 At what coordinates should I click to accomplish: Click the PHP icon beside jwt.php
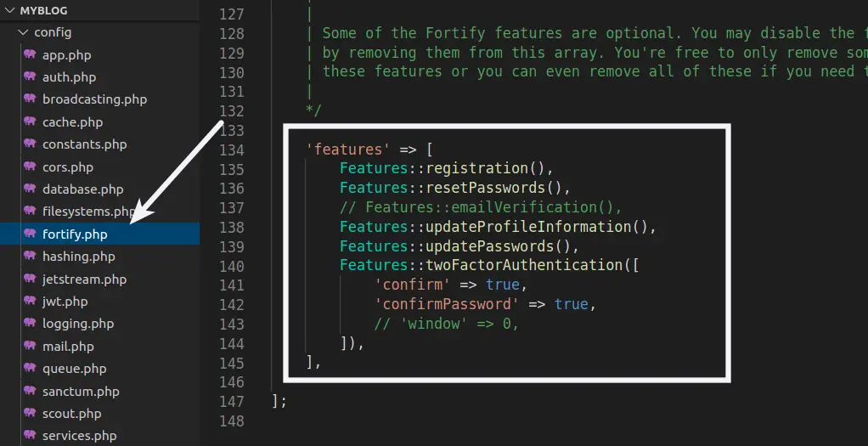coord(30,300)
